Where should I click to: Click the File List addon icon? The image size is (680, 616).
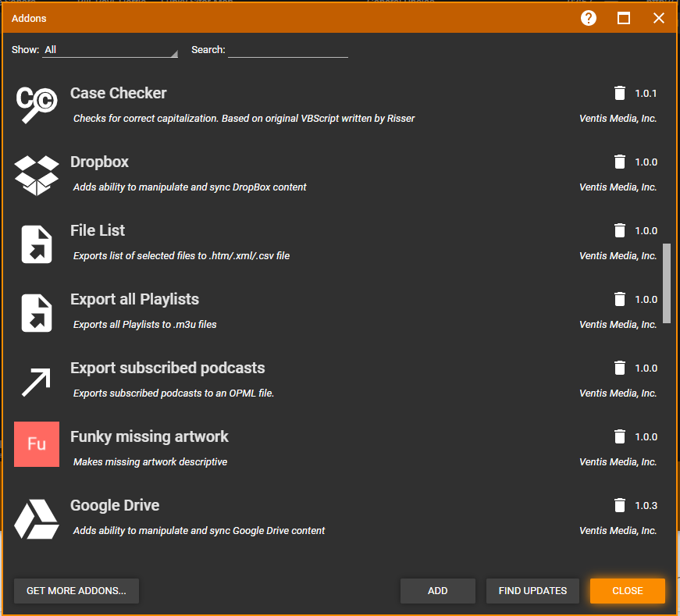[x=36, y=244]
